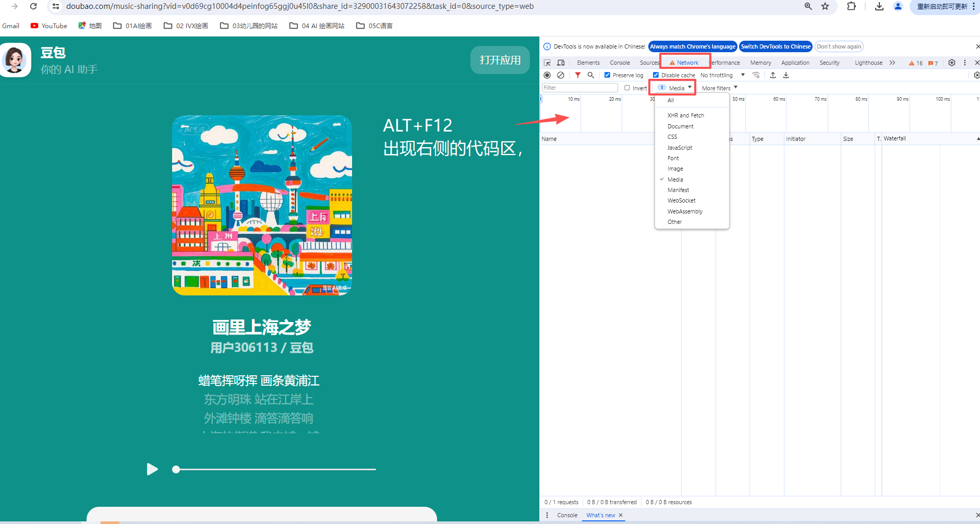Play the song with play button
Image resolution: width=980 pixels, height=524 pixels.
pos(152,469)
